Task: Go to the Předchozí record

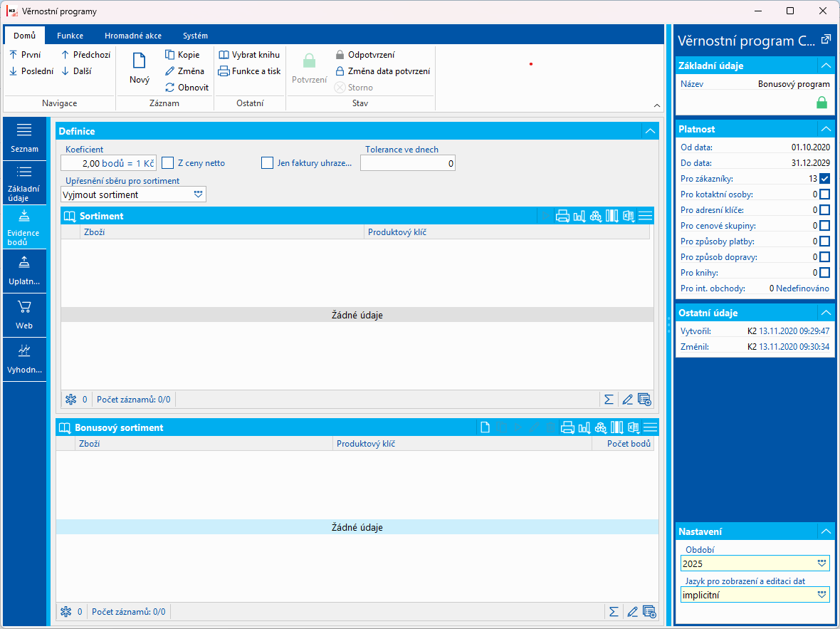Action: coord(85,55)
